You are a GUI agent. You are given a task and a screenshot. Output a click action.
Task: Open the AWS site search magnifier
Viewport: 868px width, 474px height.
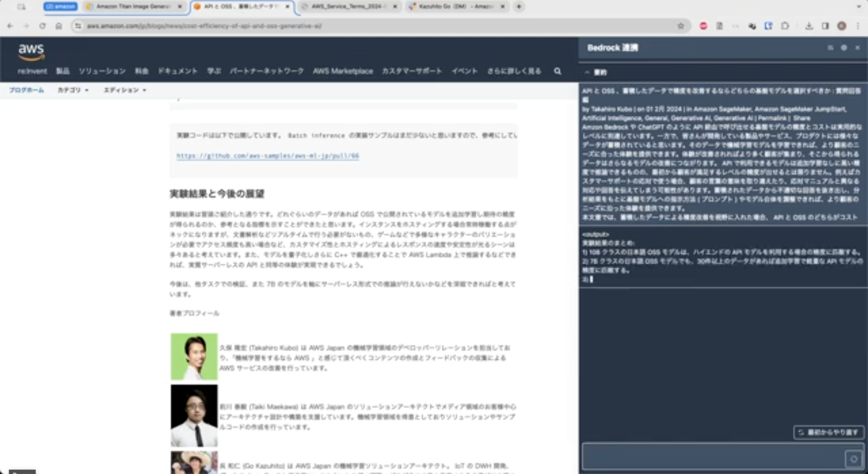557,71
